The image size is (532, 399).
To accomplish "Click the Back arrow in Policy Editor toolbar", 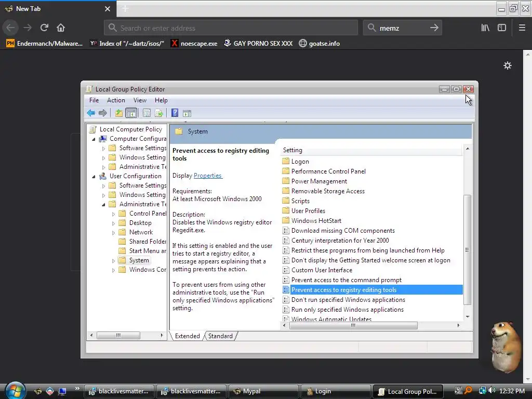I will pyautogui.click(x=91, y=113).
